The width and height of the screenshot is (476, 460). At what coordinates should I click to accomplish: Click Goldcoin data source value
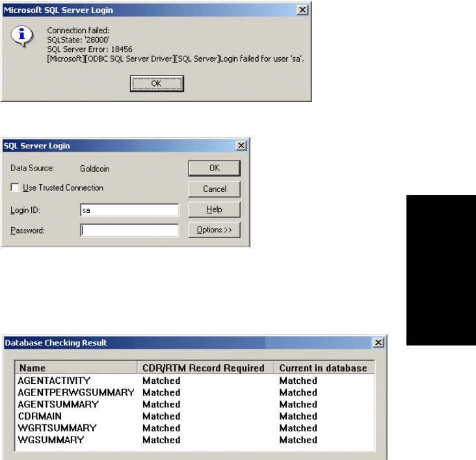pyautogui.click(x=95, y=169)
